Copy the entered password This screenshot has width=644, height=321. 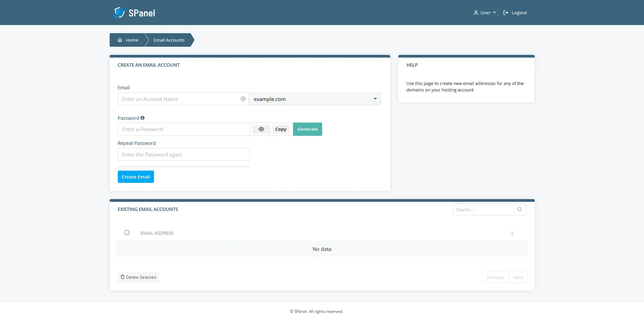(281, 129)
